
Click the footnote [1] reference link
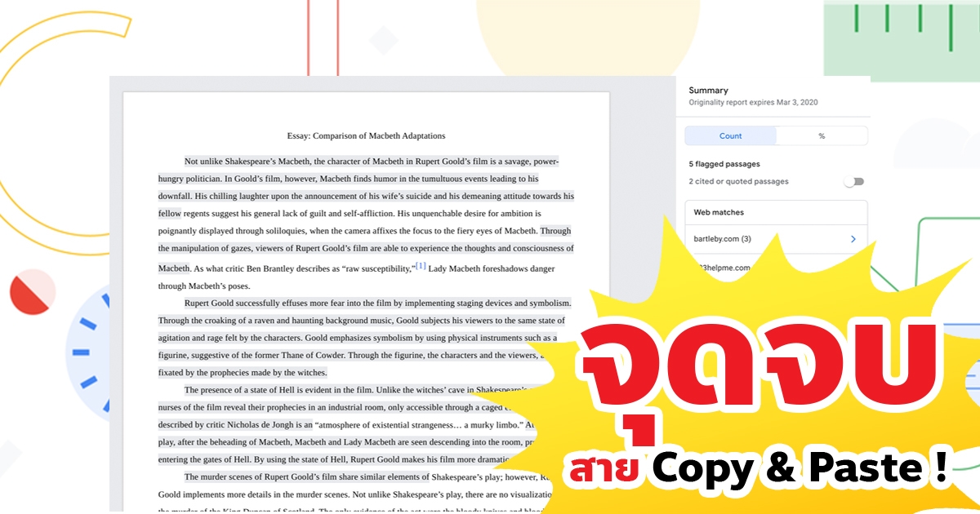[x=421, y=266]
